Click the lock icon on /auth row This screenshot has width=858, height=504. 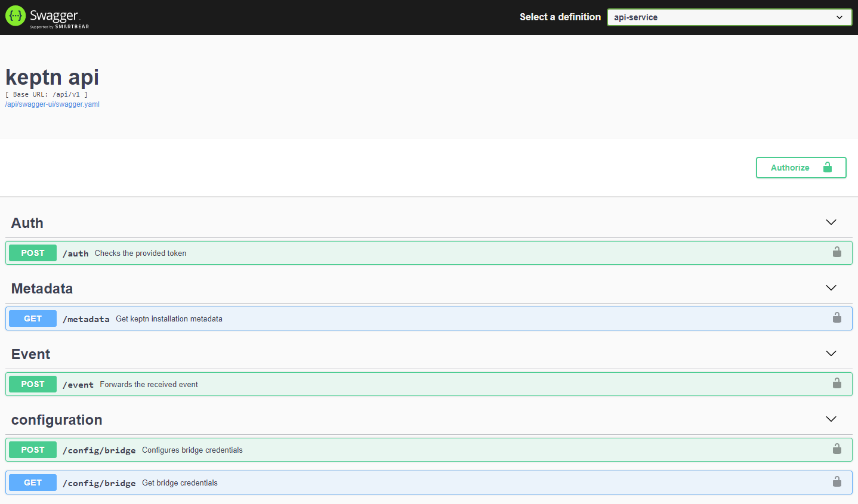[837, 252]
